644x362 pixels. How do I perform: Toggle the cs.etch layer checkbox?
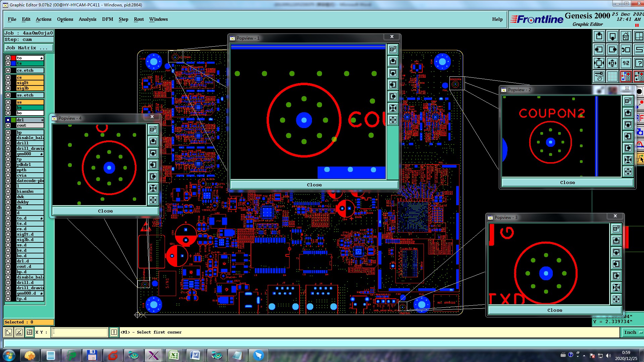[x=8, y=70]
